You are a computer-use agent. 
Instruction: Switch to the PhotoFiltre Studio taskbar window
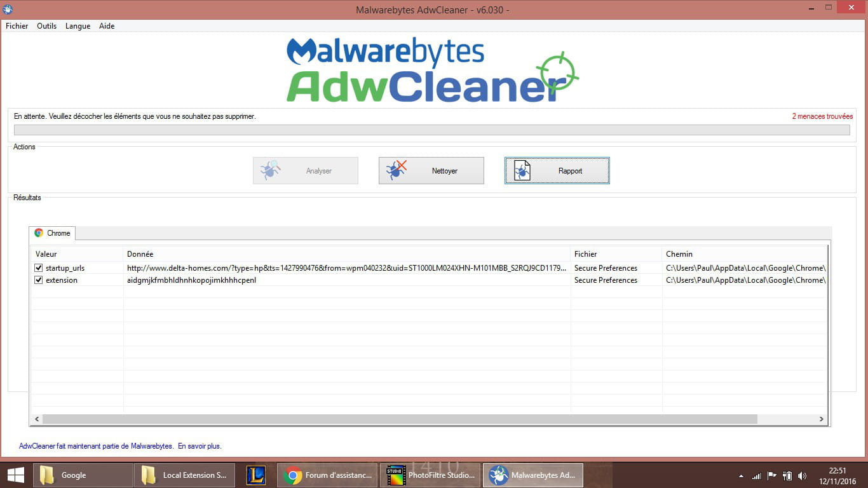point(430,475)
